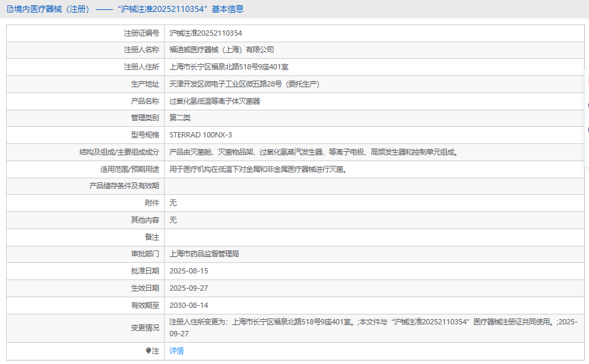Click the 结构及组成 composition description text
This screenshot has height=364, width=589.
point(313,152)
